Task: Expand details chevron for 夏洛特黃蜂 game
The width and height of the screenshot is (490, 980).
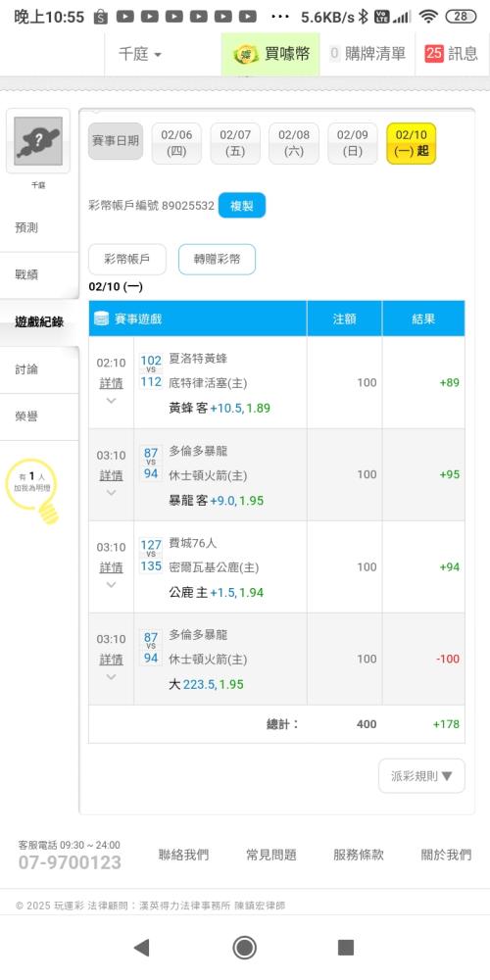Action: 111,401
